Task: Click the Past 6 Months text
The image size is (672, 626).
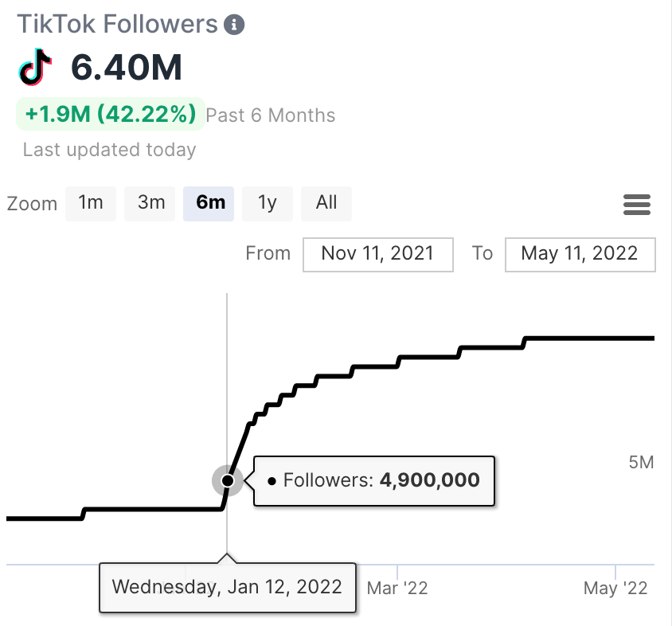Action: pos(271,115)
